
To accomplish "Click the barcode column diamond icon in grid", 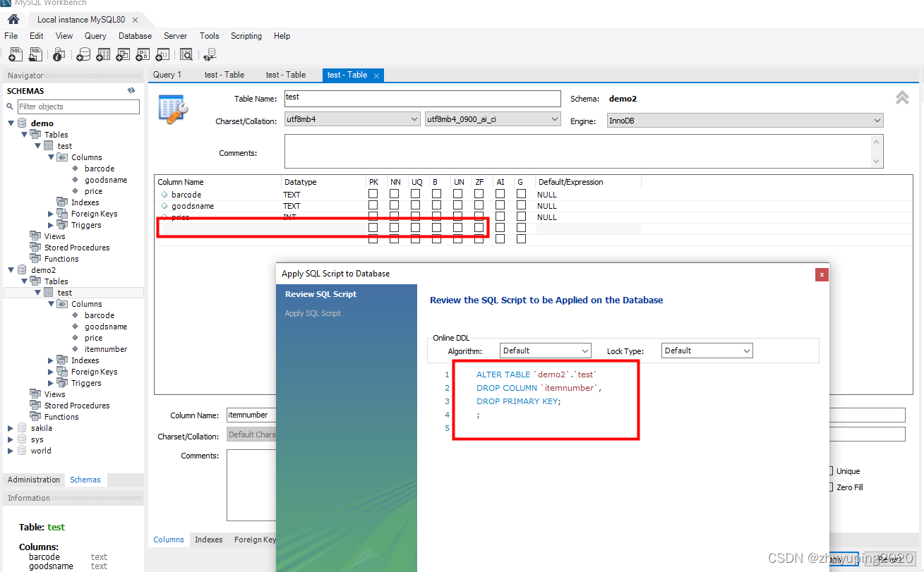I will coord(164,195).
